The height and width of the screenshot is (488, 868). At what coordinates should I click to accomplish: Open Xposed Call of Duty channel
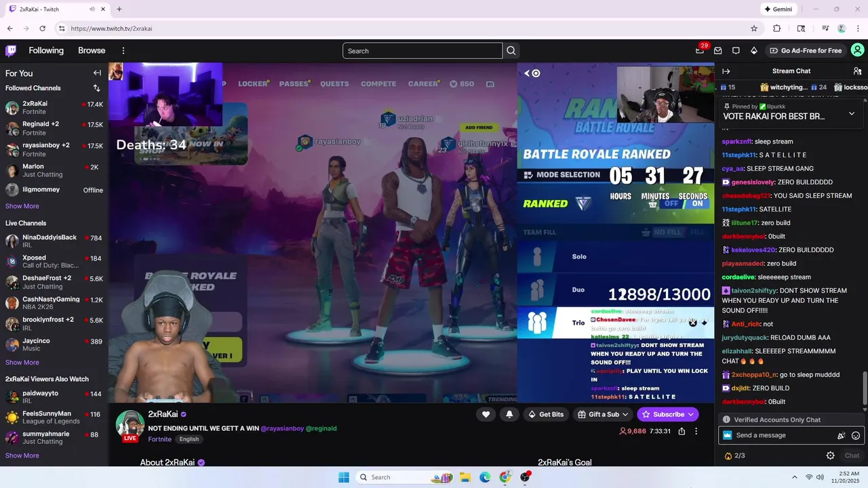tap(54, 262)
